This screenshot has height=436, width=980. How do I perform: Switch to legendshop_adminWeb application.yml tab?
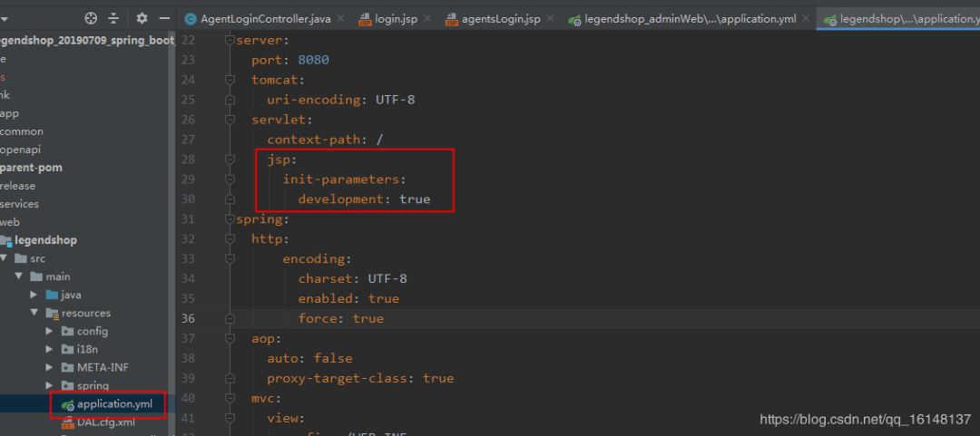684,19
